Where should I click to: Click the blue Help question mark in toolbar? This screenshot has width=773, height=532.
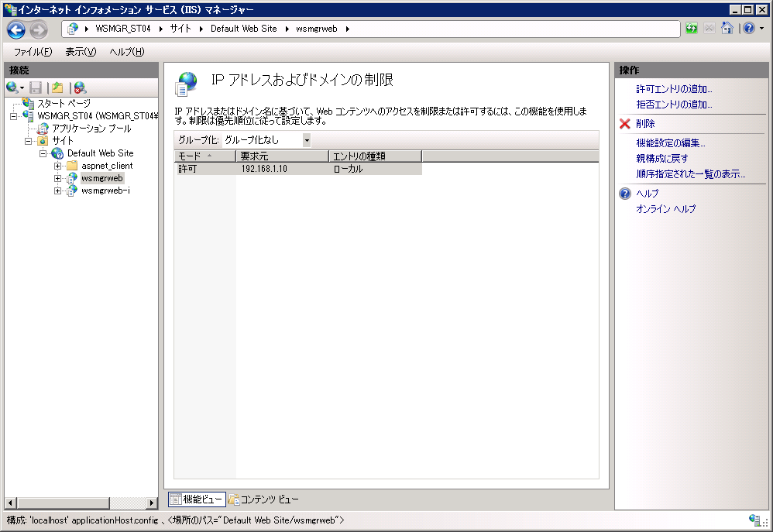click(x=748, y=29)
